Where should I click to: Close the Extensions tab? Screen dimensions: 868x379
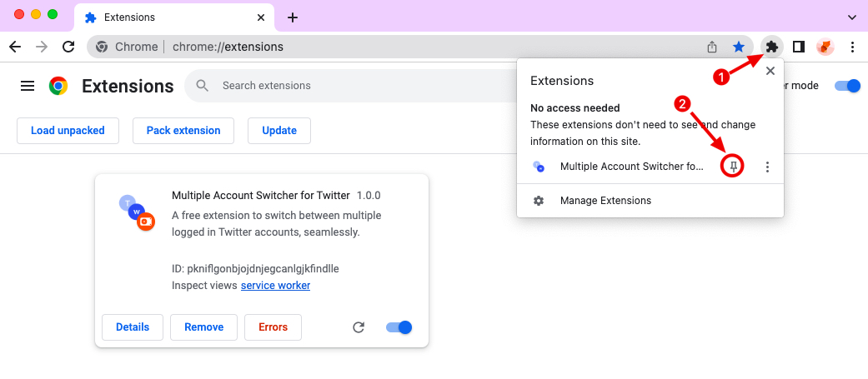click(261, 17)
